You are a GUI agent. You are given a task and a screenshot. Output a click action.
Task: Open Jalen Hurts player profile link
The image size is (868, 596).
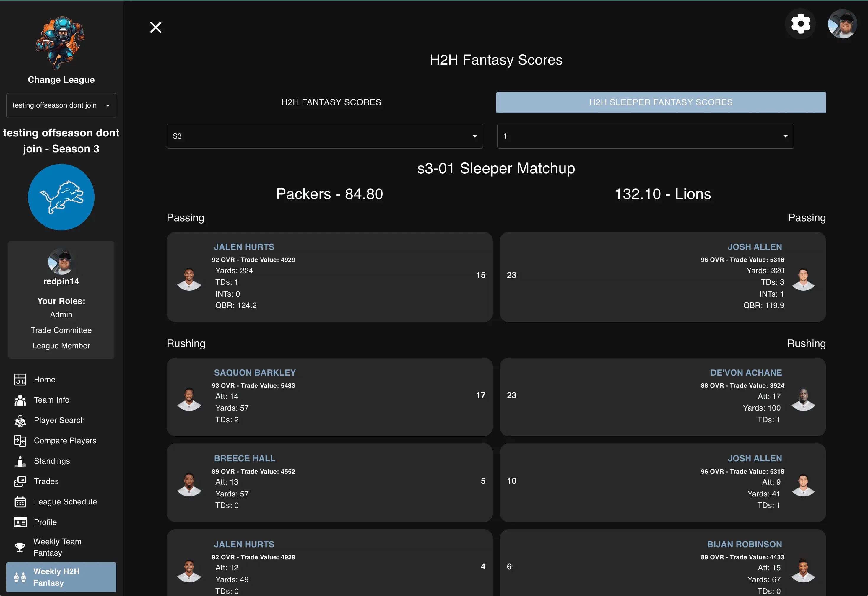244,247
